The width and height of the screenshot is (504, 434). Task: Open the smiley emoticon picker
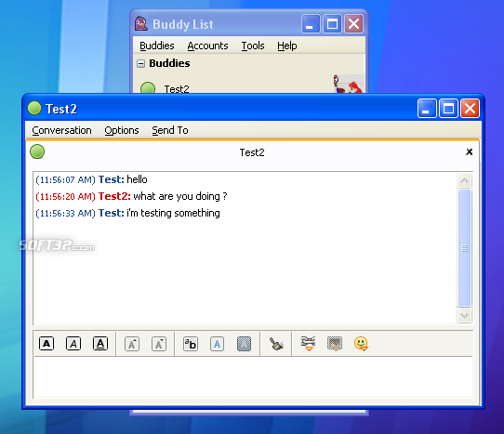(362, 344)
